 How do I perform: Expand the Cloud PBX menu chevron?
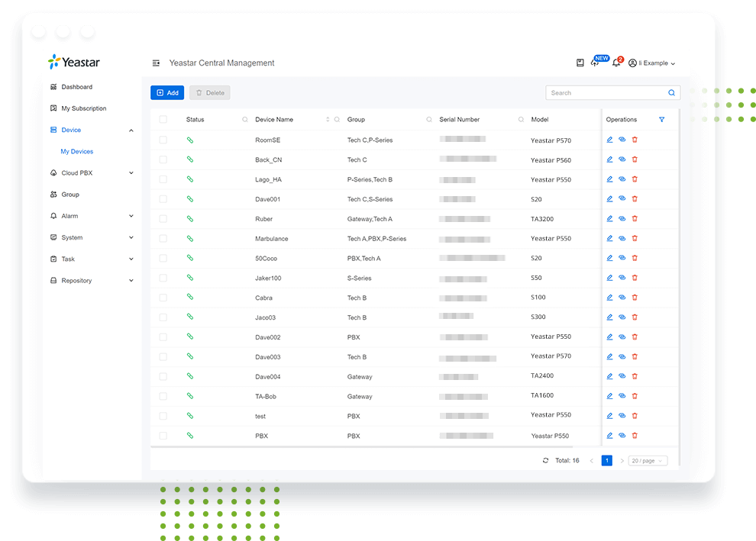tap(131, 173)
